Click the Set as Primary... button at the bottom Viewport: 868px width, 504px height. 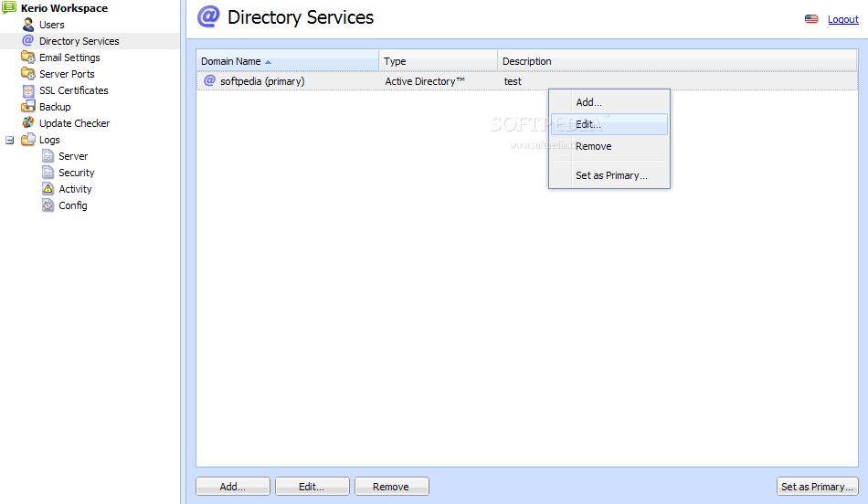point(817,487)
